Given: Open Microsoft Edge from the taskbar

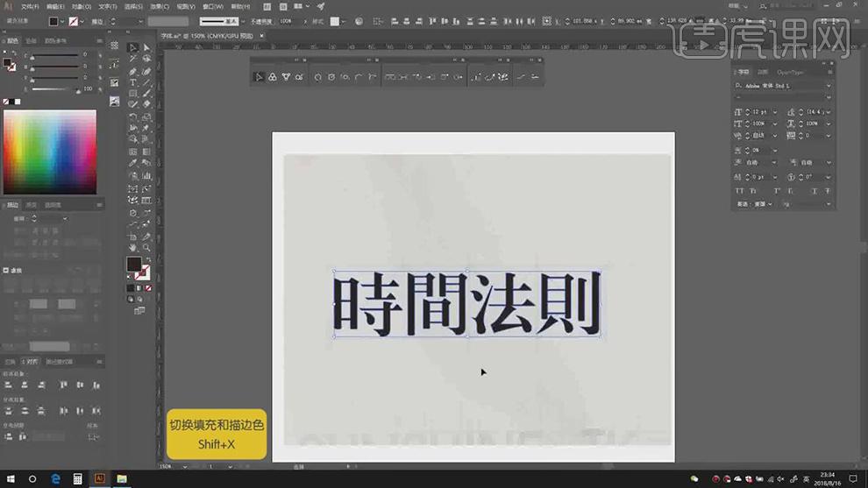Looking at the screenshot, I should [55, 478].
